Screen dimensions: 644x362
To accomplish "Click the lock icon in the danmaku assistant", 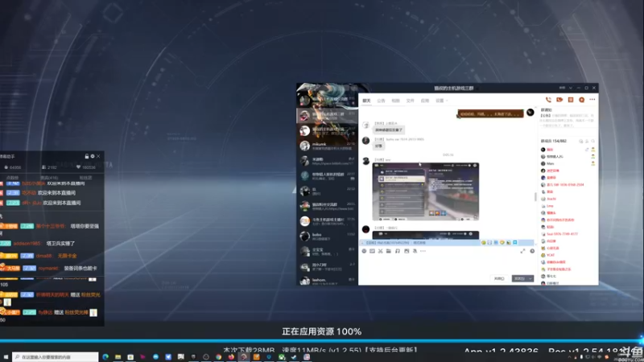I will click(x=87, y=156).
